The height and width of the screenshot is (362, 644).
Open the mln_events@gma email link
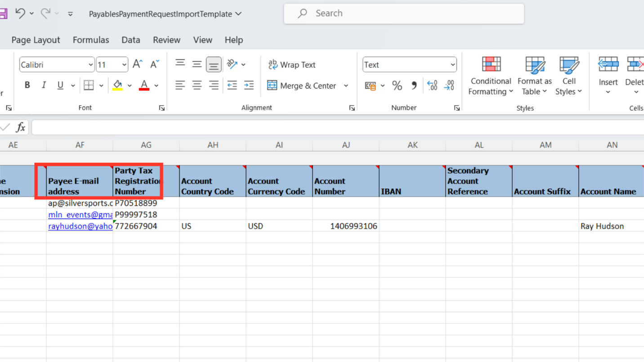[x=80, y=215]
